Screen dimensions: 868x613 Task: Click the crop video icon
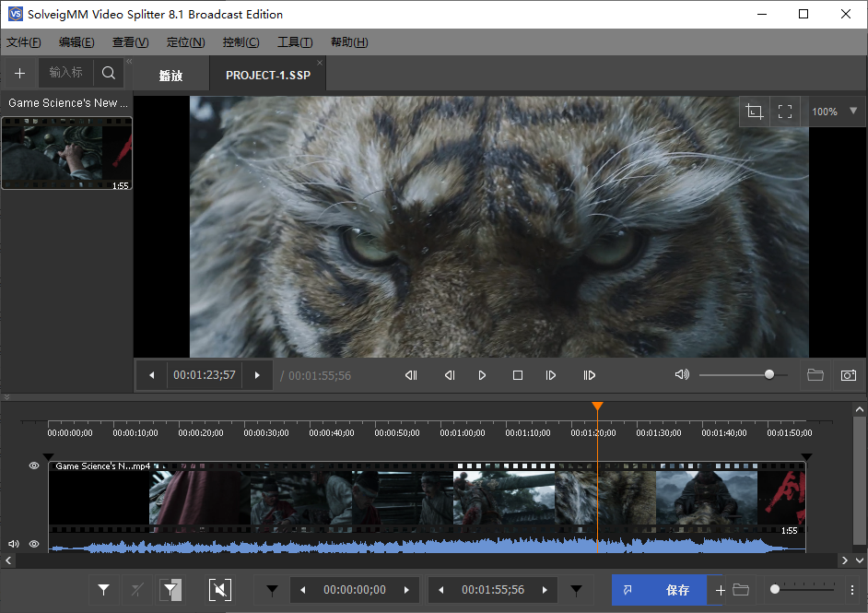755,112
